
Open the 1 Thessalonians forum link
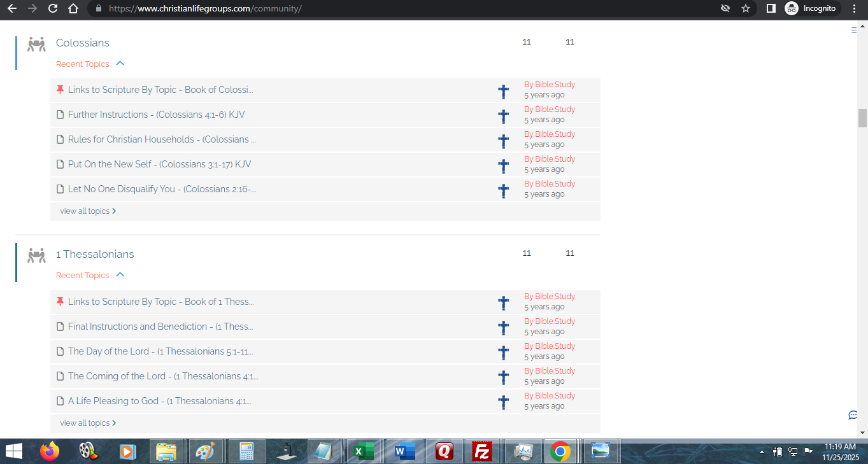click(x=95, y=254)
